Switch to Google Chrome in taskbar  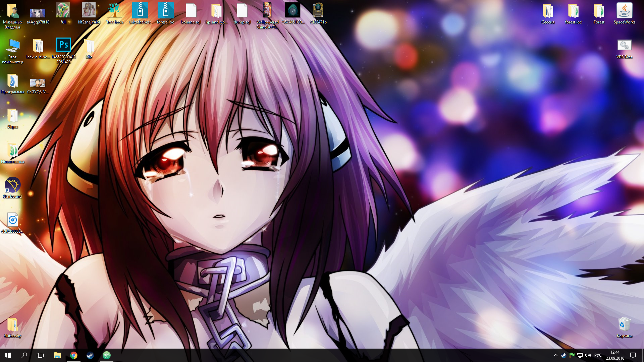[73, 355]
